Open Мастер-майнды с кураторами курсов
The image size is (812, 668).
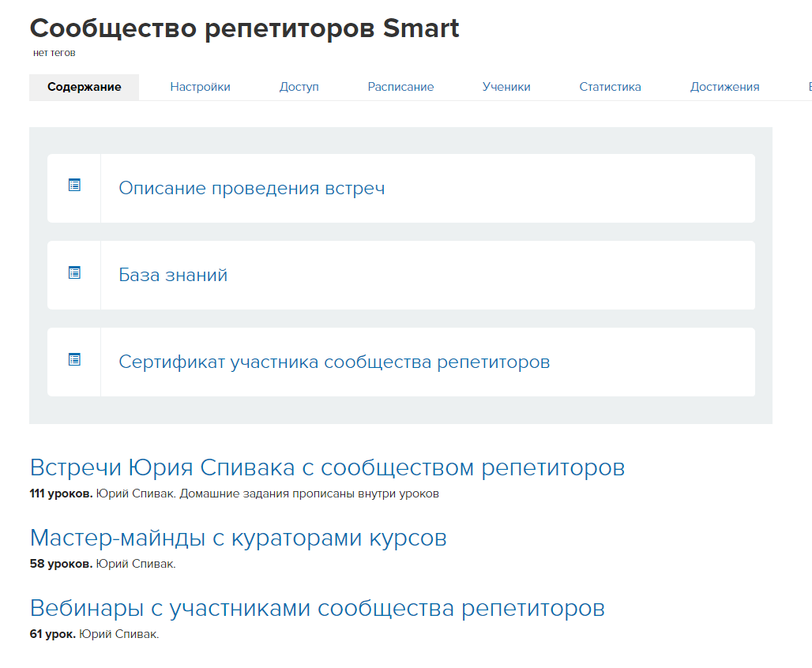[239, 538]
